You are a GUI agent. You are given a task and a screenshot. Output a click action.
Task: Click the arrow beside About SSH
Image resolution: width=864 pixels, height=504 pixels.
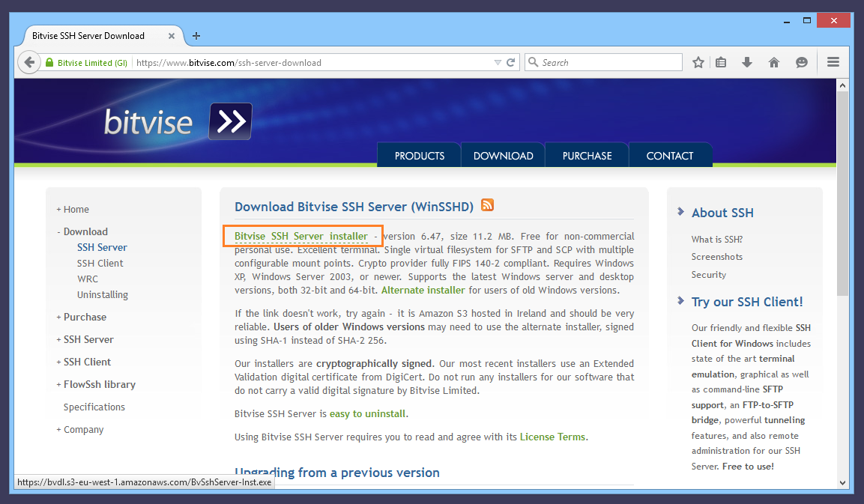[680, 211]
